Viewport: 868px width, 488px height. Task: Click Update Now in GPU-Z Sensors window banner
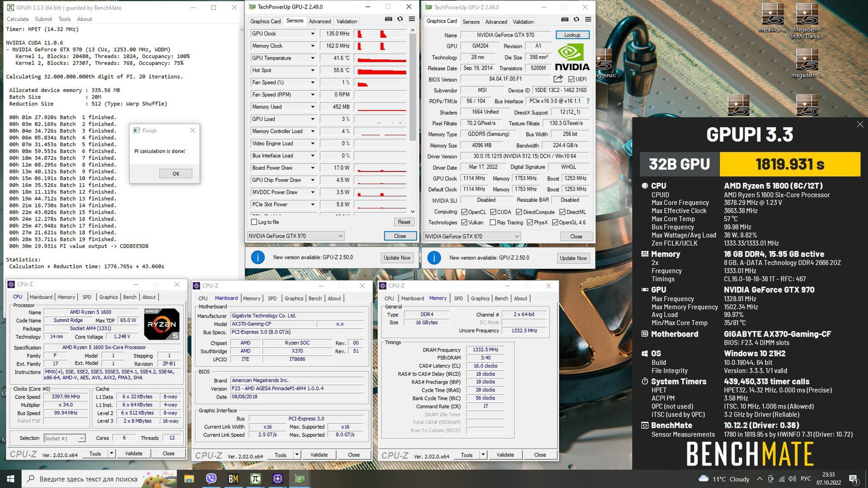click(x=397, y=258)
